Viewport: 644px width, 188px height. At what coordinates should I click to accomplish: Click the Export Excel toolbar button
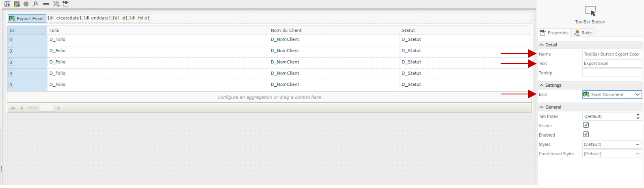(27, 19)
